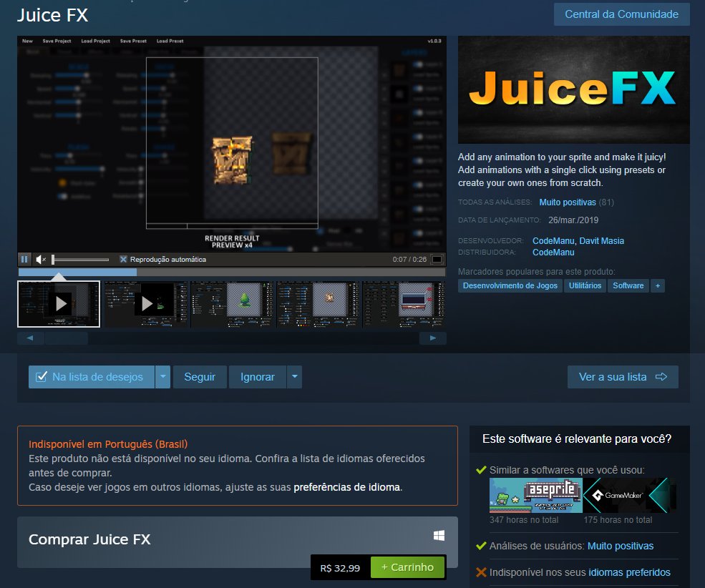Adjust the video volume slider

[81, 259]
